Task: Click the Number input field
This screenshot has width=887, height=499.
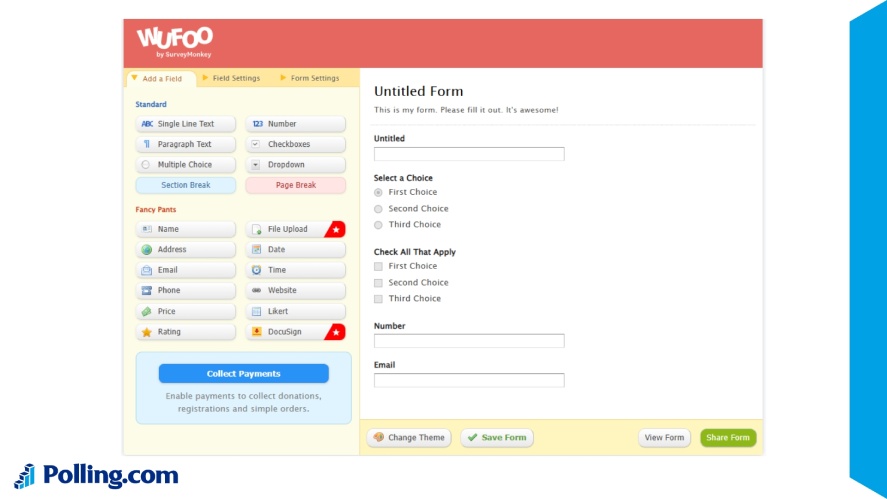Action: 469,341
